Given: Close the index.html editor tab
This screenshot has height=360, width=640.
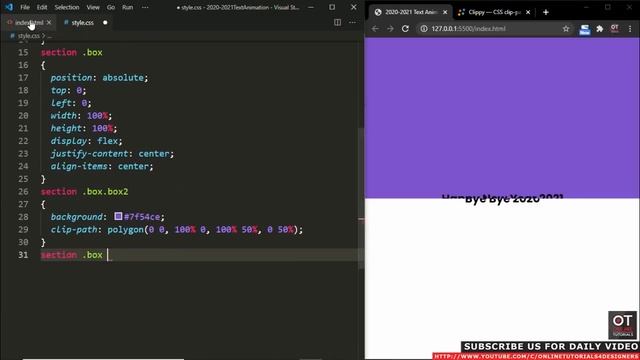Looking at the screenshot, I should coord(49,22).
